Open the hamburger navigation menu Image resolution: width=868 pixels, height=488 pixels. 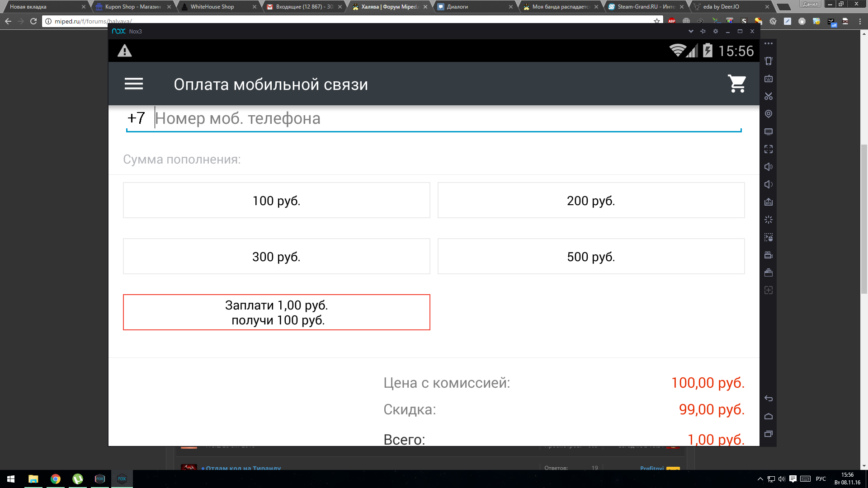click(x=134, y=84)
